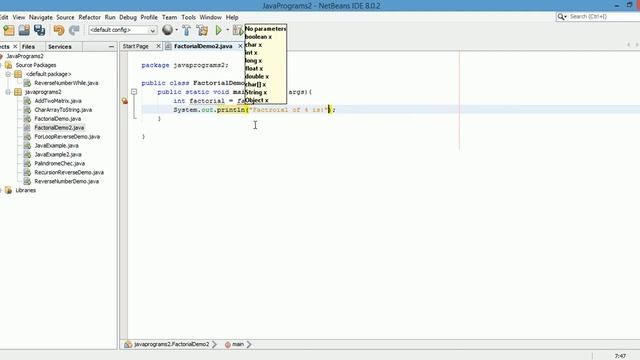Click the Save All toolbar icon
The image size is (640, 360).
(x=40, y=30)
